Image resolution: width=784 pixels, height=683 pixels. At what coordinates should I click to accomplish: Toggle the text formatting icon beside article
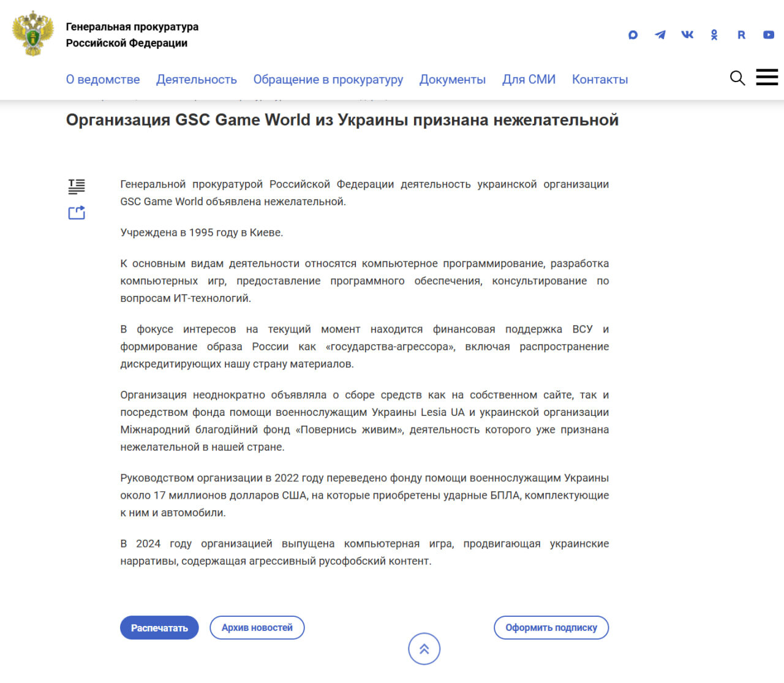[77, 186]
